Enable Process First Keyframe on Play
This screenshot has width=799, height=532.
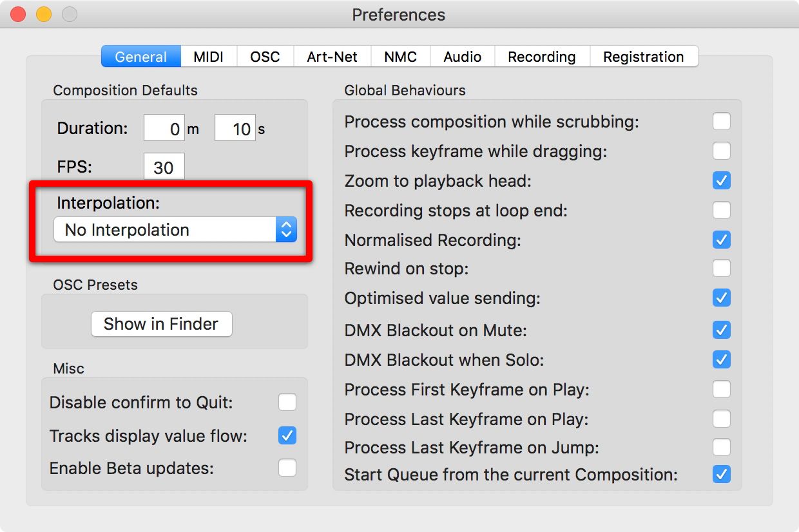point(722,389)
